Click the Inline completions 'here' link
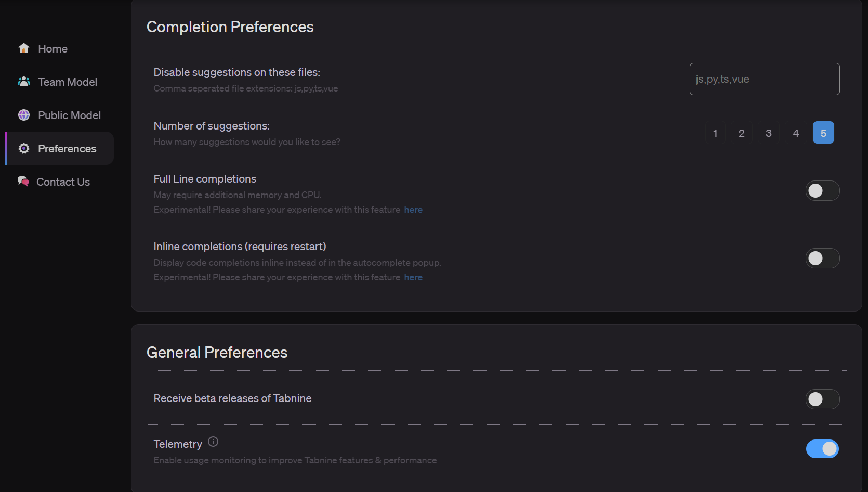This screenshot has width=868, height=492. 413,277
